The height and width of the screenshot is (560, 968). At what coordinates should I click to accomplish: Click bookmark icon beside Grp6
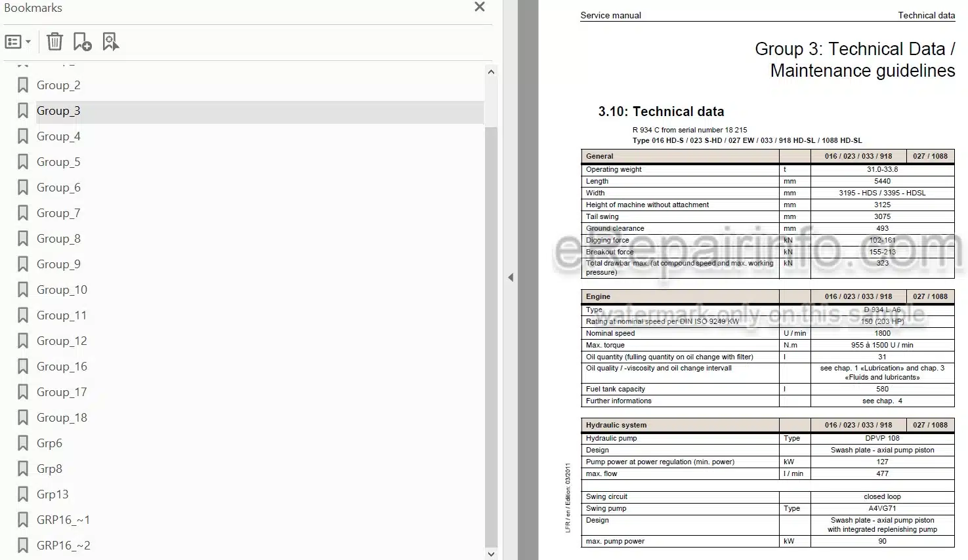click(23, 443)
